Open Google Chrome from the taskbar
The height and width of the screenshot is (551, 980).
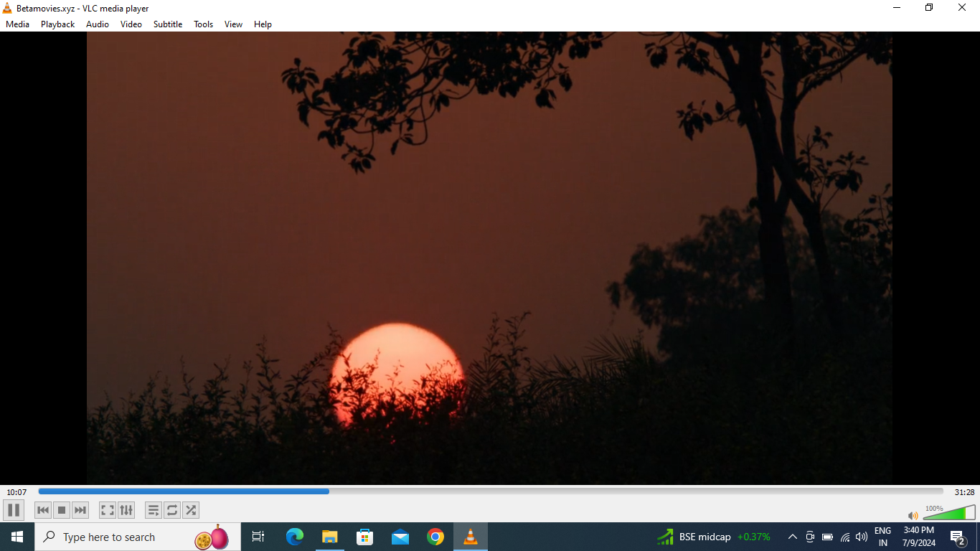(x=435, y=537)
